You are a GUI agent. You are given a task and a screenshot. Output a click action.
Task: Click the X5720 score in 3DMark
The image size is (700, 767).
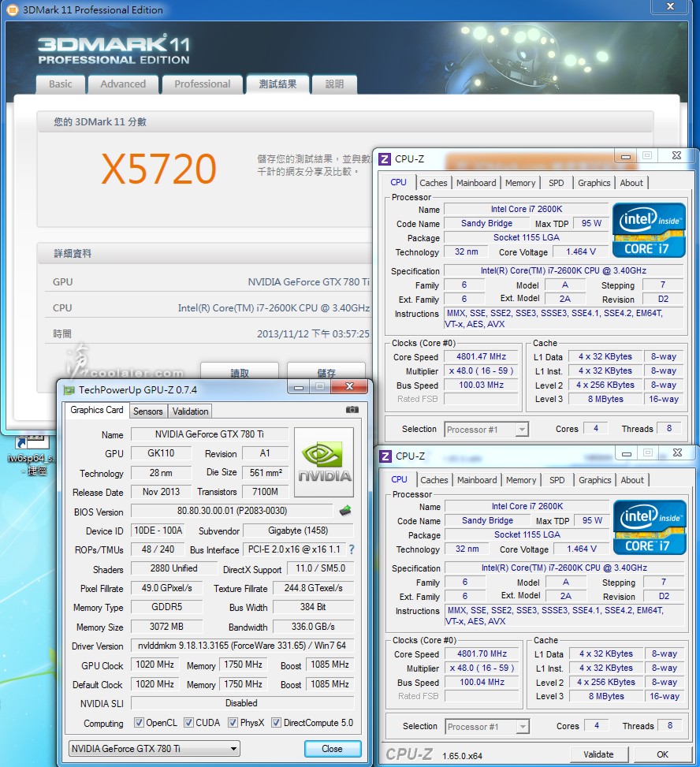click(159, 169)
